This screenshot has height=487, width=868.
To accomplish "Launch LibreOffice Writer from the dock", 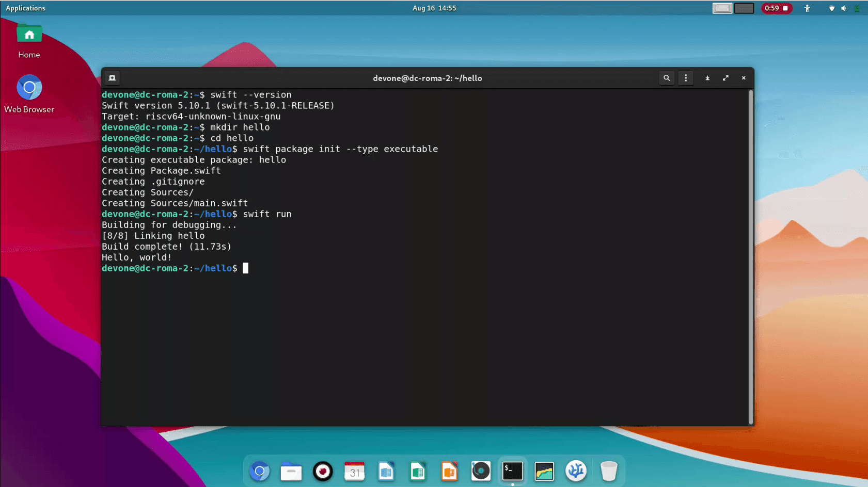I will click(x=386, y=471).
